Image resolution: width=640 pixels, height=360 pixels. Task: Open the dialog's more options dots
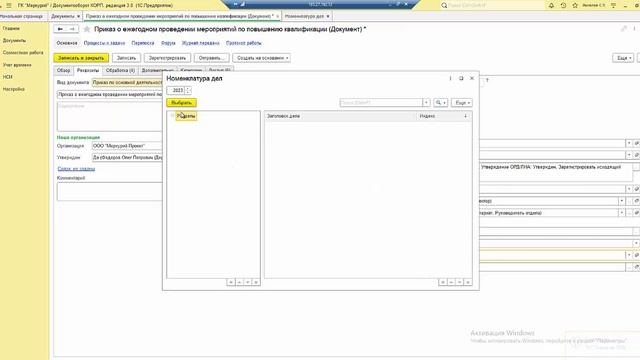[451, 78]
